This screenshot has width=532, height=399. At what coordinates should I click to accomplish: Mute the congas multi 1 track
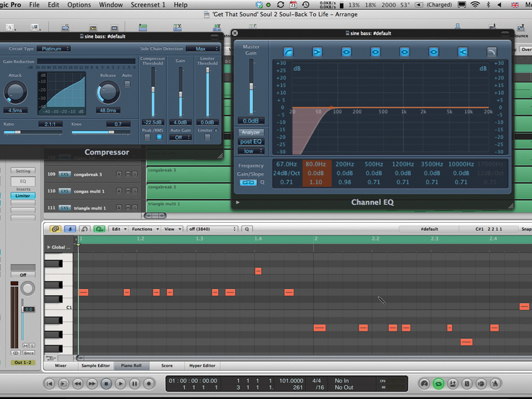click(x=128, y=191)
